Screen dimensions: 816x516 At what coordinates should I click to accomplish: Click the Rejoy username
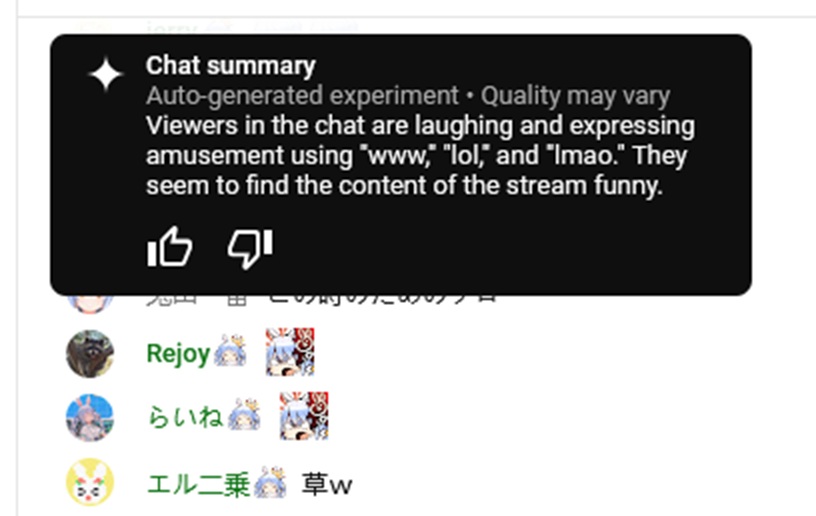pos(178,354)
